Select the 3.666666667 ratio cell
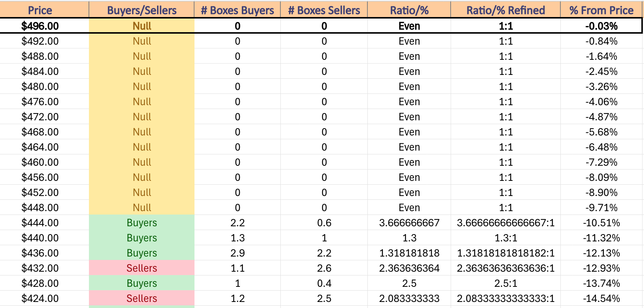The height and width of the screenshot is (308, 644). (x=409, y=223)
